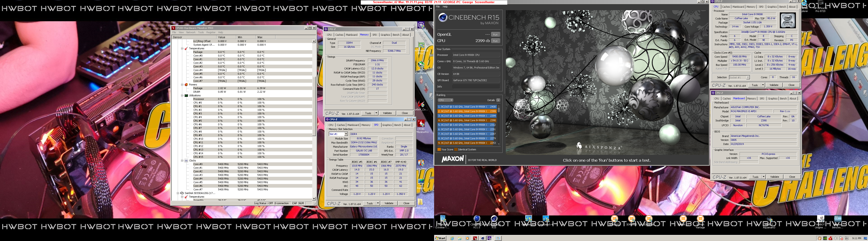Screen dimensions: 868x241
Task: Open Geekbench 4 desktop shortcut
Action: [546, 221]
